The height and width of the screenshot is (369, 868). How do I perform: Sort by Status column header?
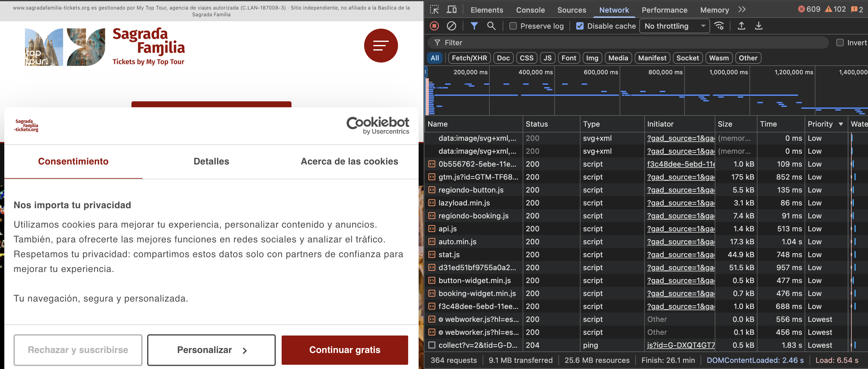point(551,124)
